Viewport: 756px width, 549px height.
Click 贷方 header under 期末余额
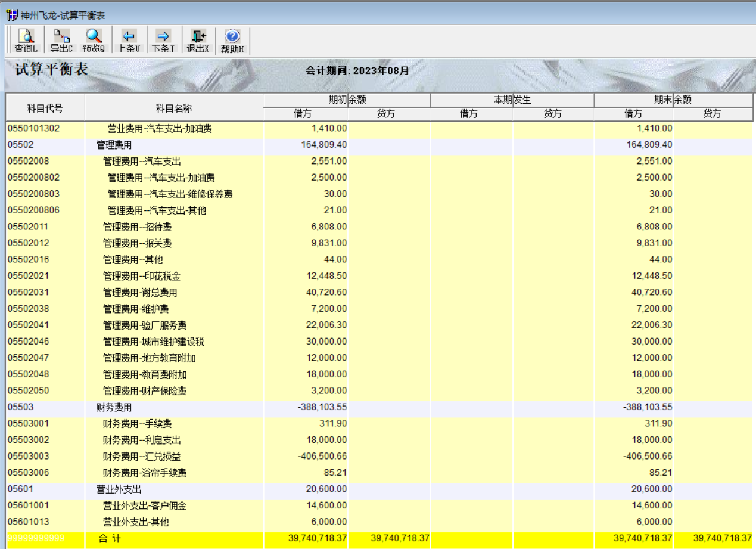713,114
